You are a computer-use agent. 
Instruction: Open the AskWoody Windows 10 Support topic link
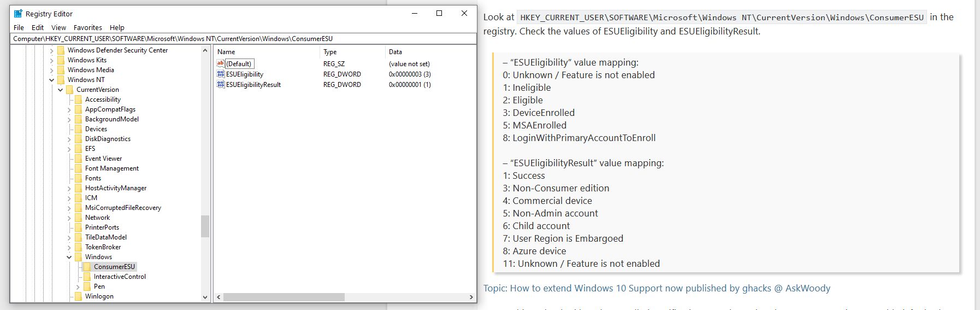click(x=657, y=288)
